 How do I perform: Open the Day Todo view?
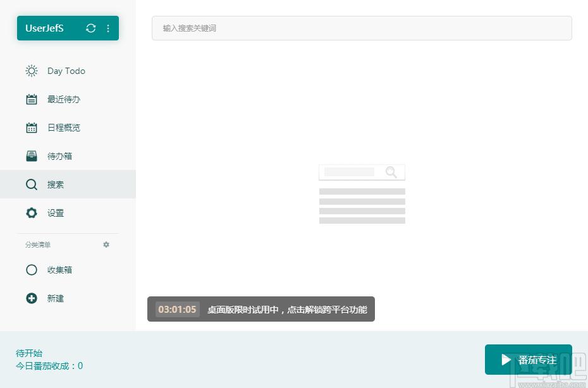68,71
